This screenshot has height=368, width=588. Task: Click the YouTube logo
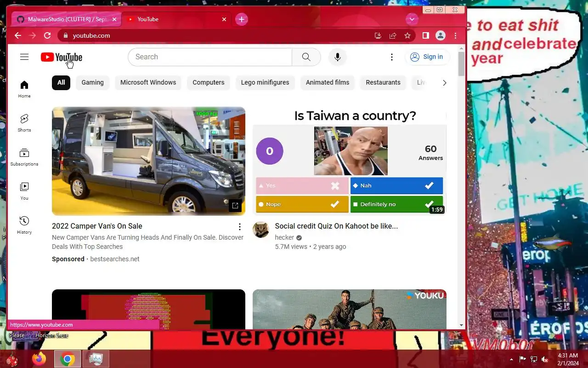coord(62,57)
